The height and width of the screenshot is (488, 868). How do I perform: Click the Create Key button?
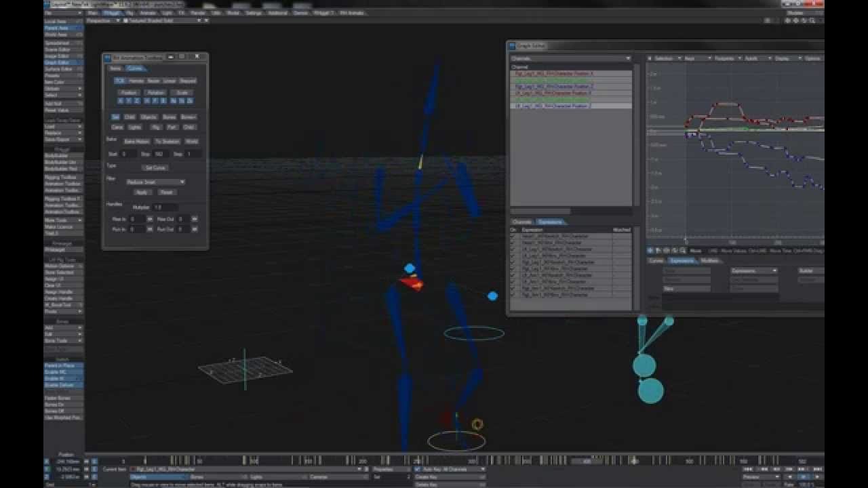(448, 477)
